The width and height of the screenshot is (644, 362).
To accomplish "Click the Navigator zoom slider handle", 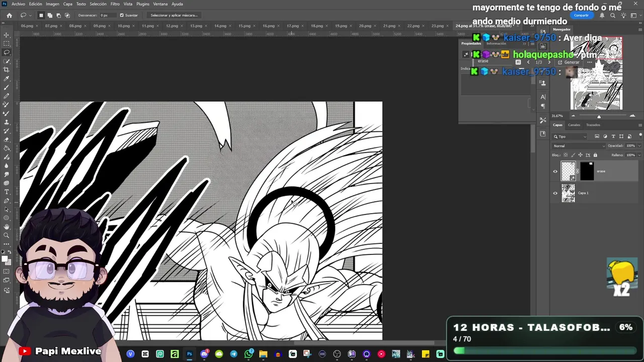I will 599,116.
